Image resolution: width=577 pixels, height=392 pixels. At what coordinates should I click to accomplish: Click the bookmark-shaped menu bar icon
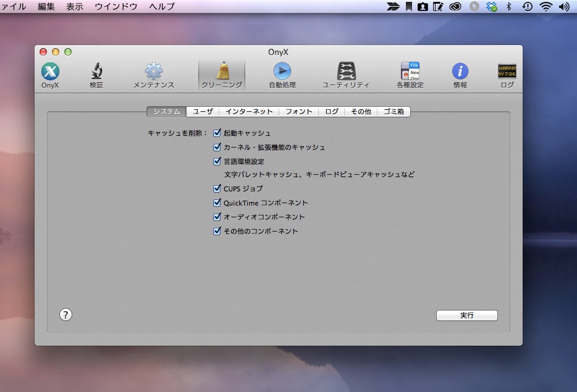pyautogui.click(x=408, y=6)
